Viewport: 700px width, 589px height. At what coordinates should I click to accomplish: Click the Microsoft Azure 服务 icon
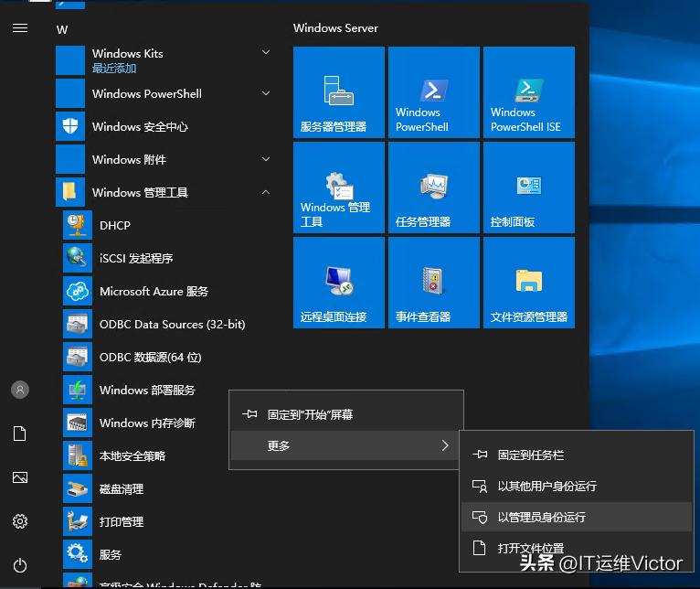(x=78, y=291)
